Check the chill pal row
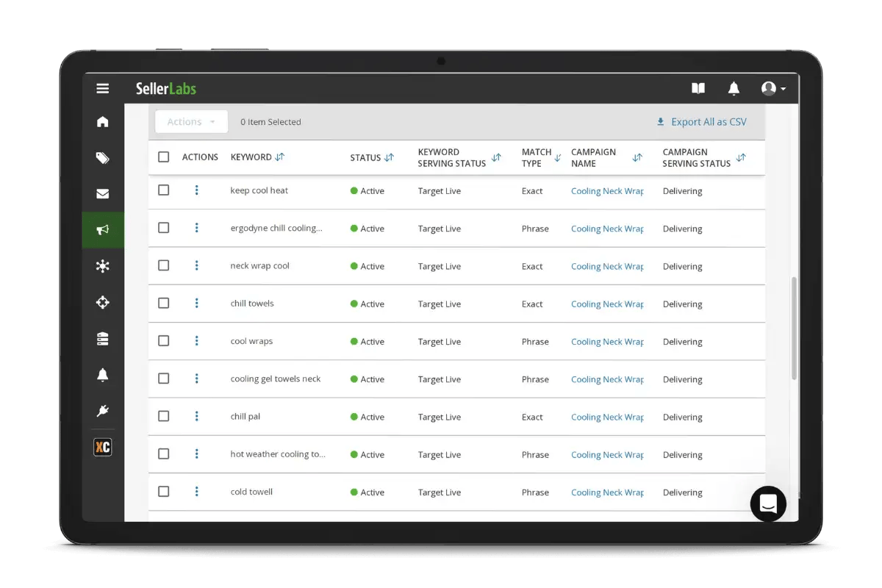The width and height of the screenshot is (882, 588). 164,416
